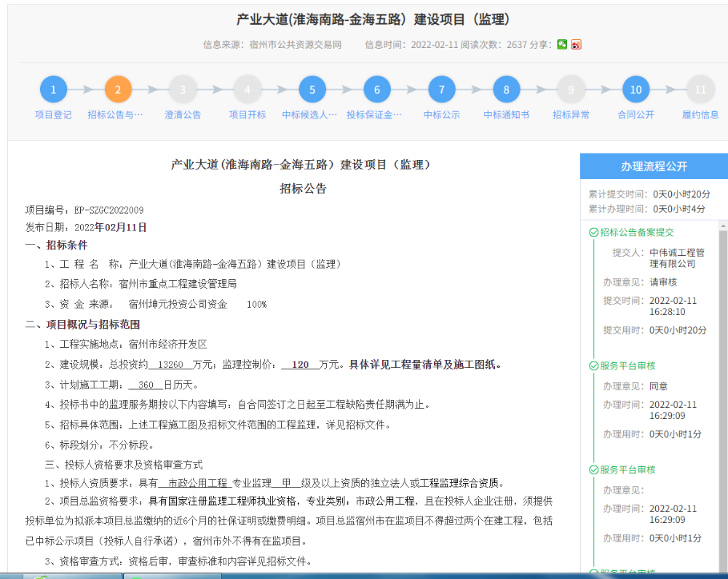Click the 三、投标人资格要求及资格审查方式 heading
This screenshot has height=579, width=728.
124,465
